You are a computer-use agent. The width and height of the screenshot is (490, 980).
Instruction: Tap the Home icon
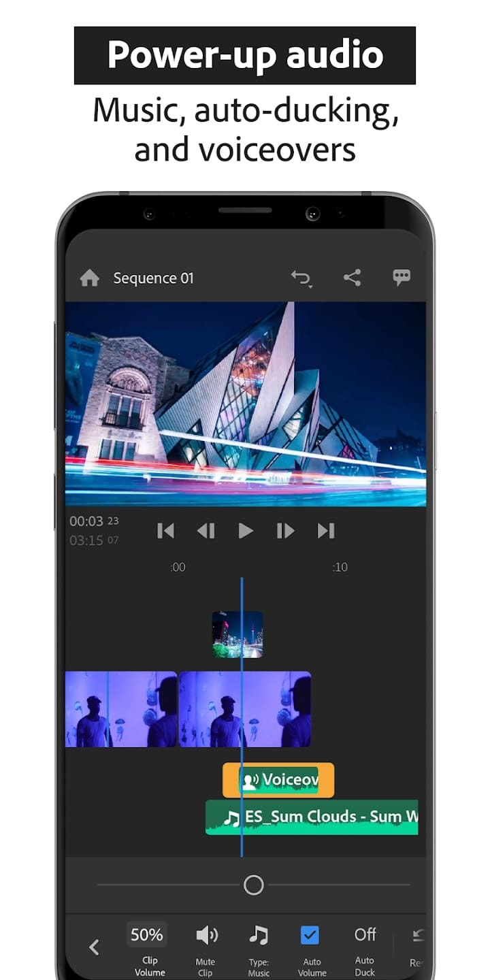[x=90, y=278]
